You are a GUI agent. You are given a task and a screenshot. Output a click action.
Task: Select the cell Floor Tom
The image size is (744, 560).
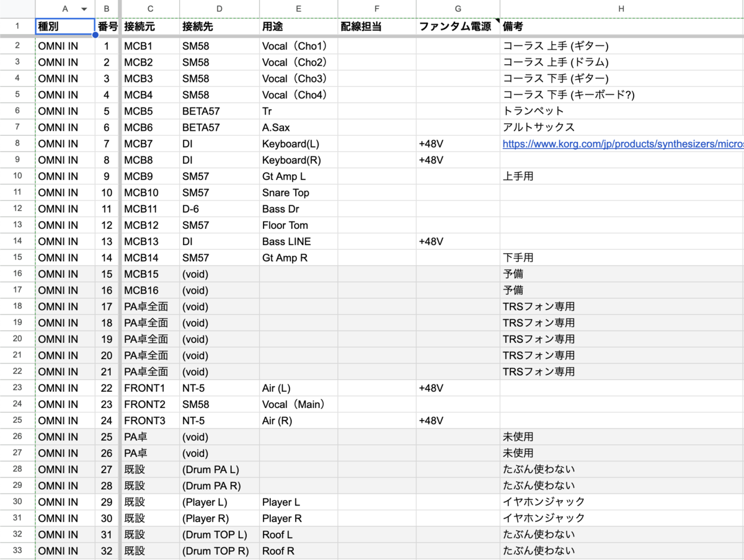pyautogui.click(x=299, y=225)
